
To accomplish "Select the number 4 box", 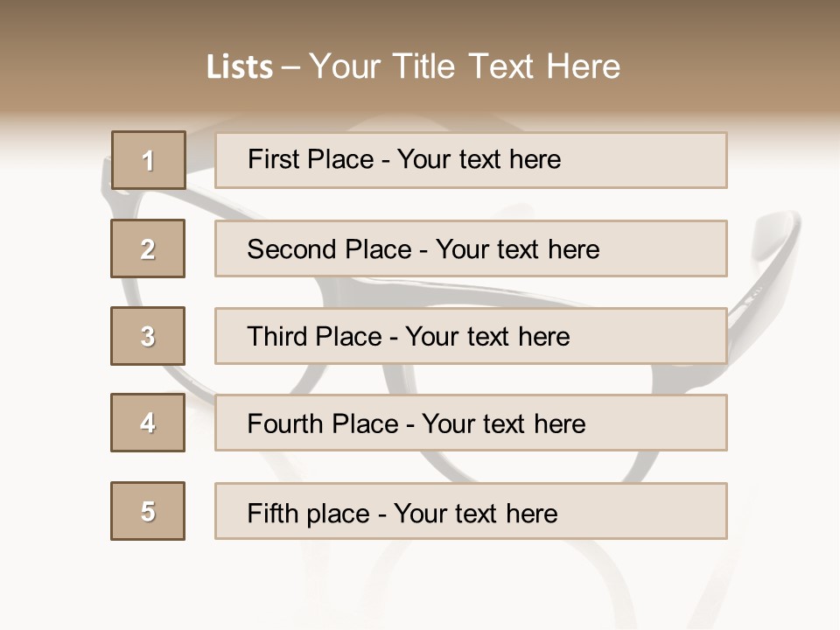I will pyautogui.click(x=148, y=423).
